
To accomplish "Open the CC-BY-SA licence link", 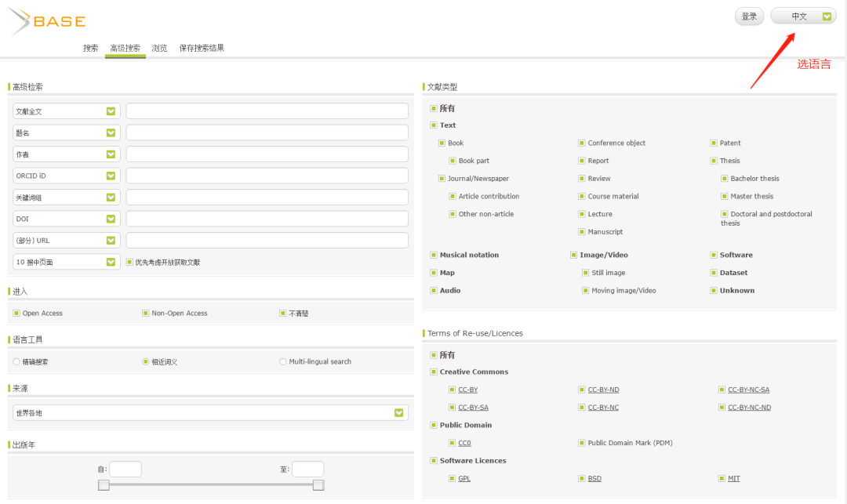I will coord(473,408).
